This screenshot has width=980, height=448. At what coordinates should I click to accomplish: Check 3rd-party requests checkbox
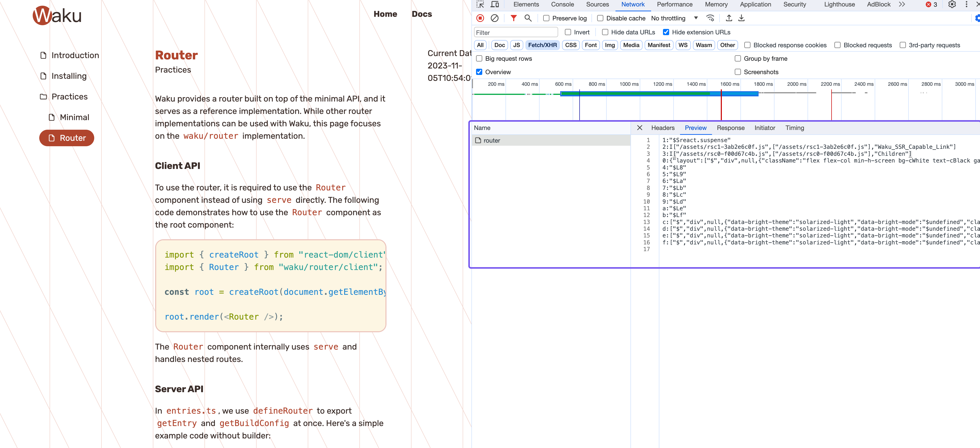pos(902,45)
